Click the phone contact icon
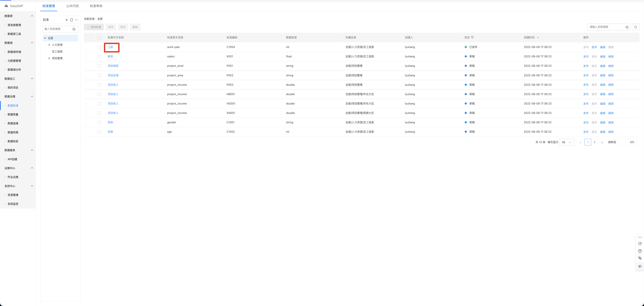Viewport: 644px width, 306px height. (x=640, y=258)
